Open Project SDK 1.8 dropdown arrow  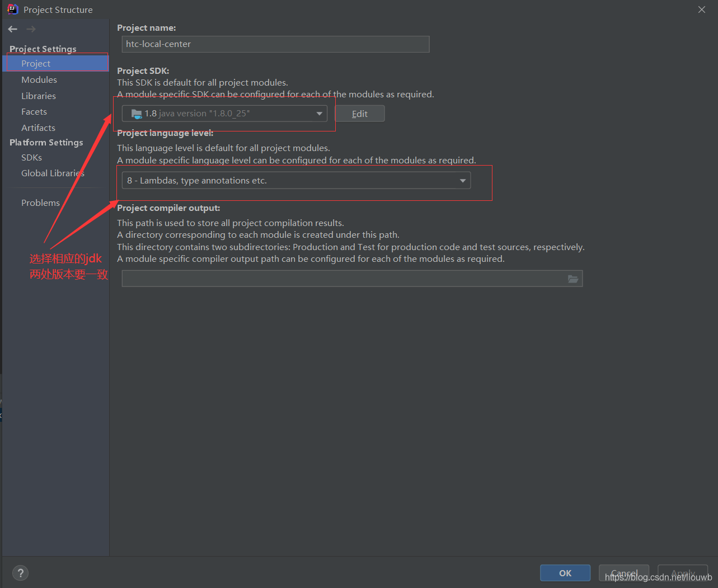click(319, 114)
